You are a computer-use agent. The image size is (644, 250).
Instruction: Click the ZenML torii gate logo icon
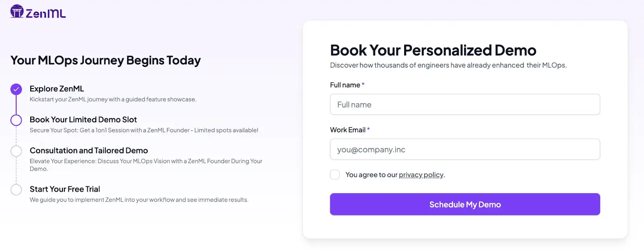[17, 11]
